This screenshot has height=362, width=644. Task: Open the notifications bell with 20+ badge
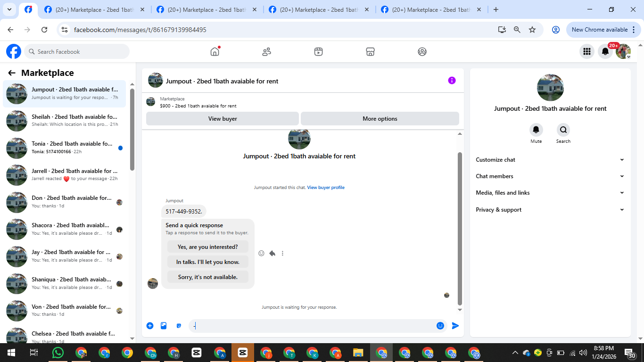[x=605, y=51]
